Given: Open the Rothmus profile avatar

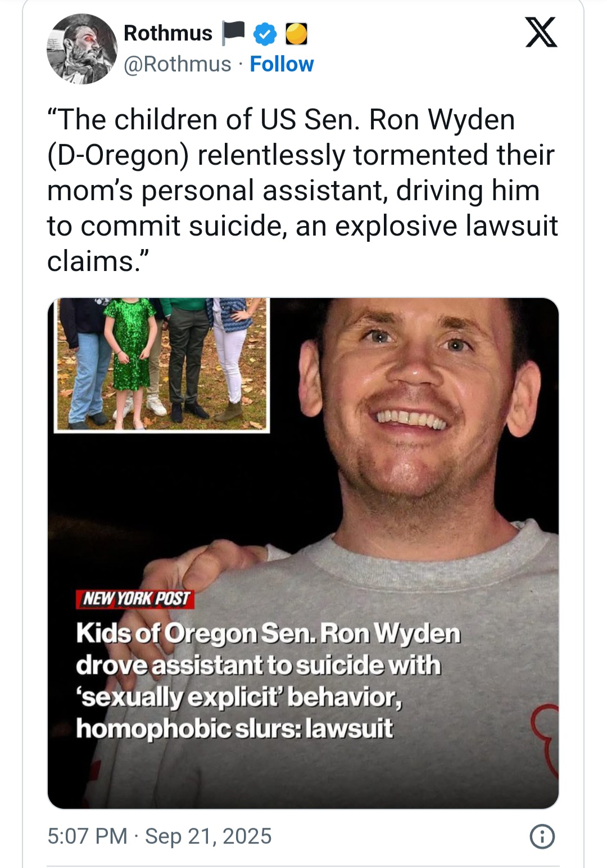Looking at the screenshot, I should pyautogui.click(x=82, y=49).
